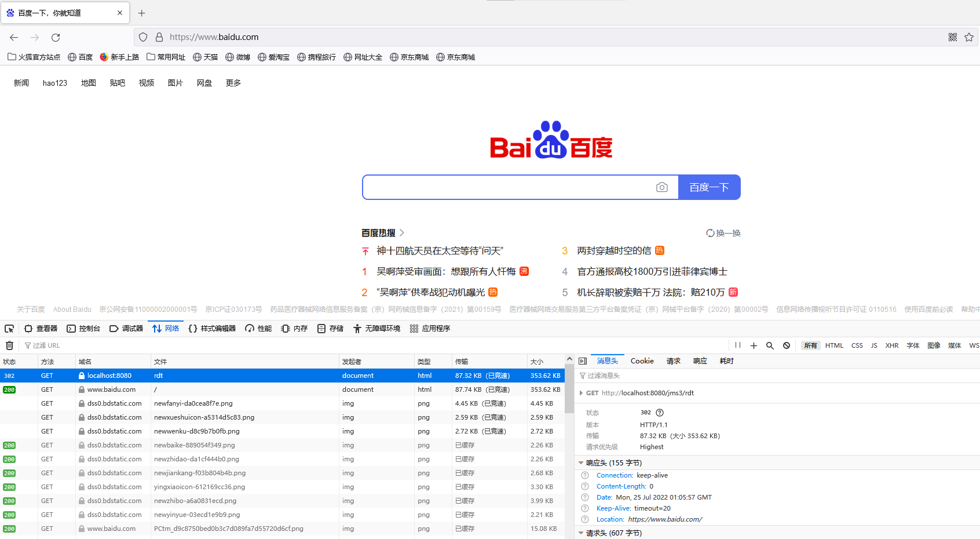Bookmark this page with the star icon
The image size is (980, 539).
pos(969,37)
